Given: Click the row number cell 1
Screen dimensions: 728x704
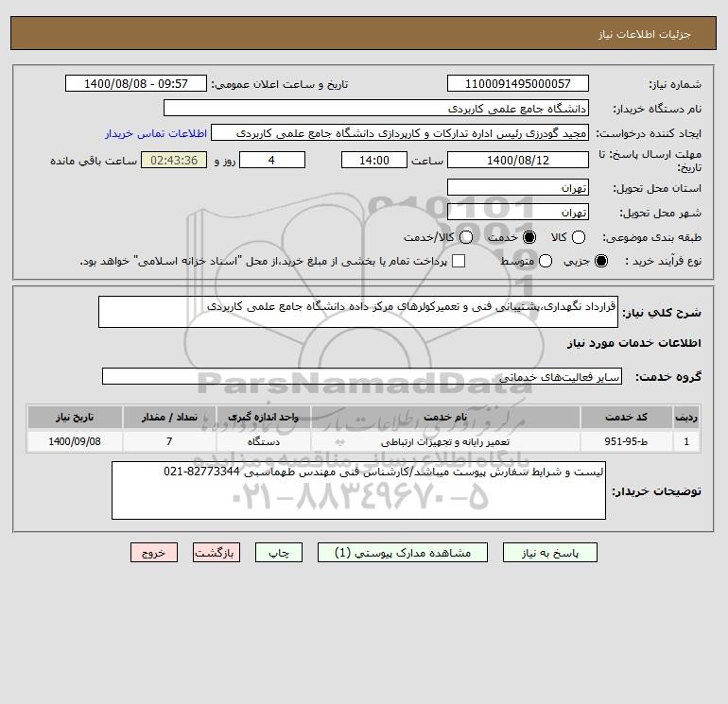Looking at the screenshot, I should coord(686,441).
